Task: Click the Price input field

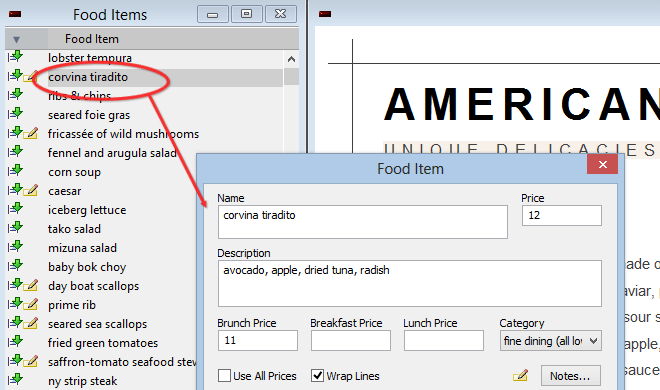Action: (x=562, y=215)
